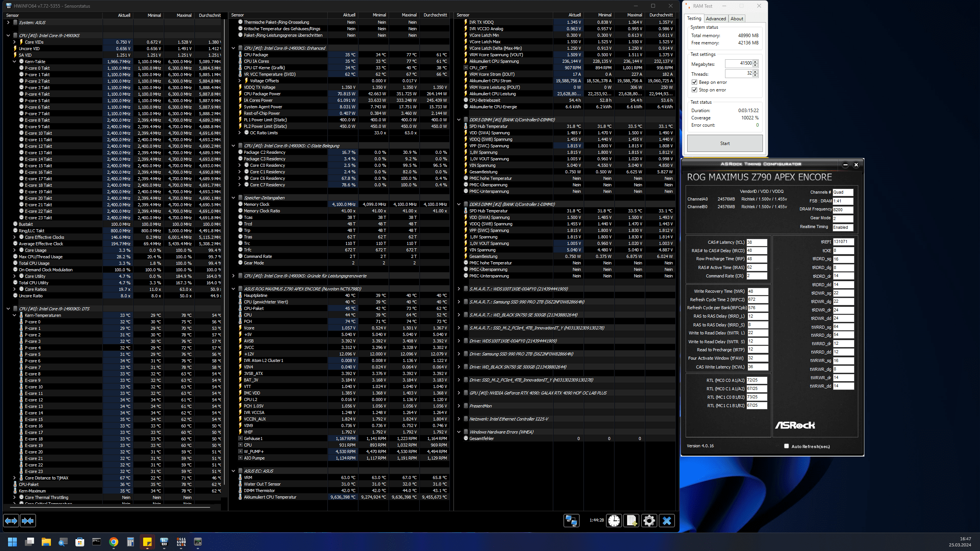Toggle the Stop on error checkbox
The image size is (980, 551).
(x=694, y=90)
